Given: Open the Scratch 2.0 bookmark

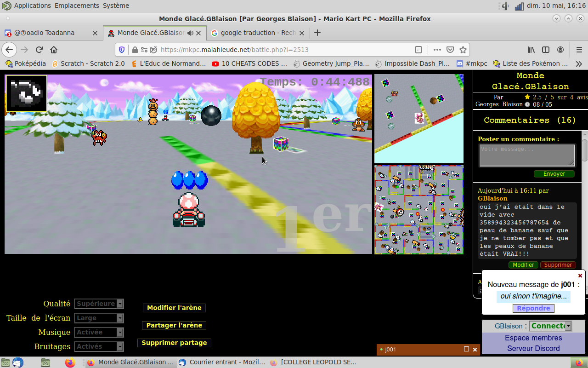Looking at the screenshot, I should coord(88,63).
